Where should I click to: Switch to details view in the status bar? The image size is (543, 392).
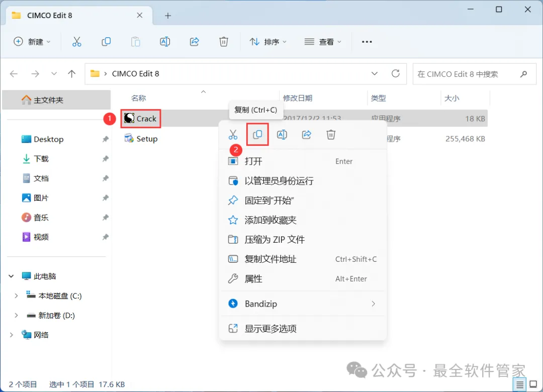pos(519,384)
